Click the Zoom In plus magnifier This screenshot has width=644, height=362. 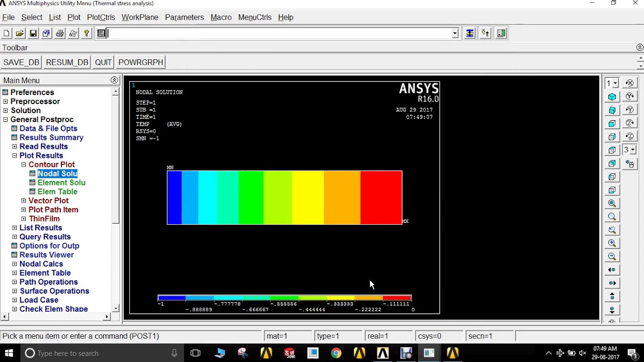coord(612,243)
